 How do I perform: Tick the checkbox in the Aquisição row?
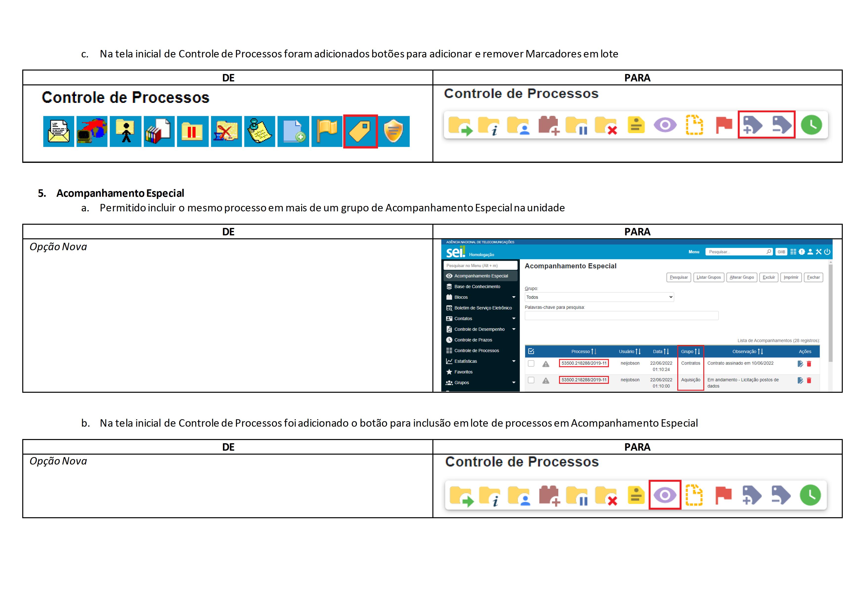pyautogui.click(x=531, y=380)
